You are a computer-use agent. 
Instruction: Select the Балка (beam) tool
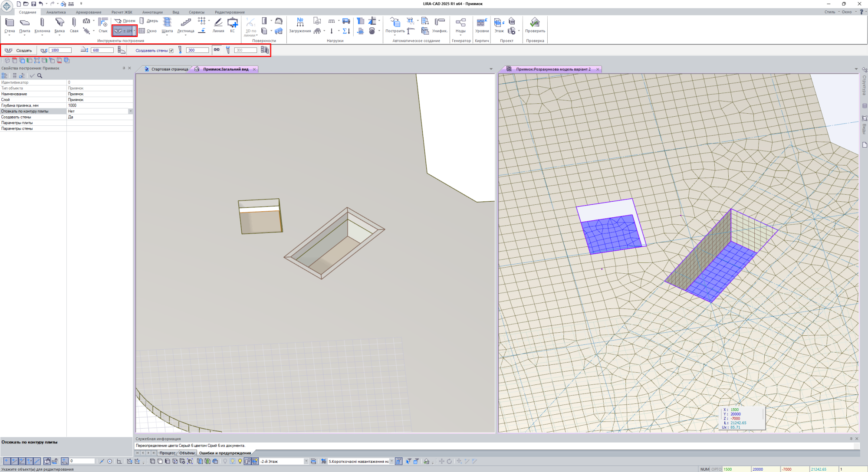(59, 25)
